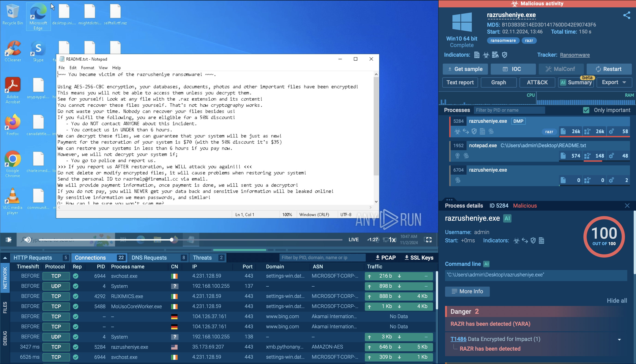Toggle the Only important checkbox
Viewport: 636px width, 364px height.
point(586,110)
